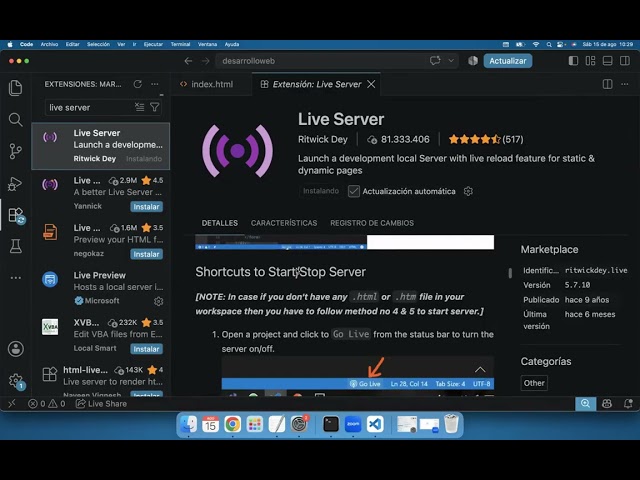The image size is (640, 480).
Task: Grab the details pane scrollbar thumb
Action: [x=510, y=273]
